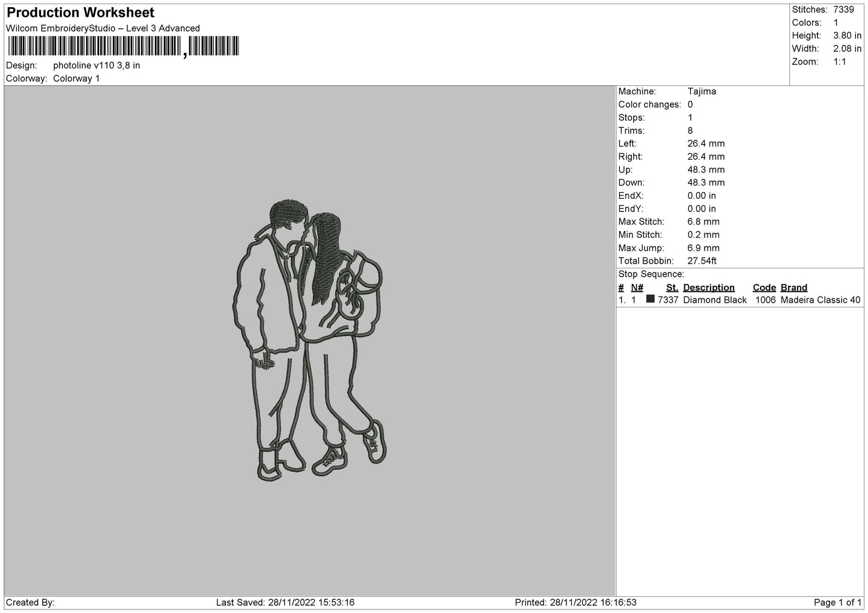This screenshot has width=868, height=613.
Task: Click 'Last Saved: 28/11/2022 15:53:16' footer
Action: point(285,602)
